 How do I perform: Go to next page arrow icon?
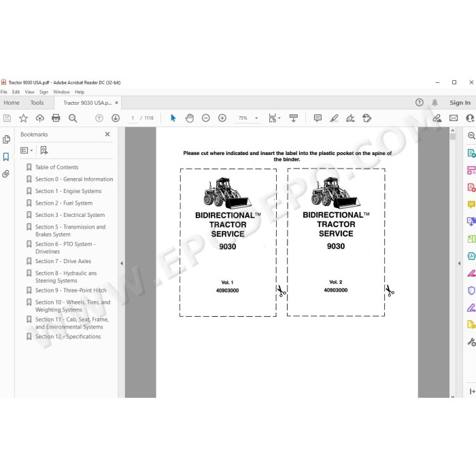pos(116,118)
